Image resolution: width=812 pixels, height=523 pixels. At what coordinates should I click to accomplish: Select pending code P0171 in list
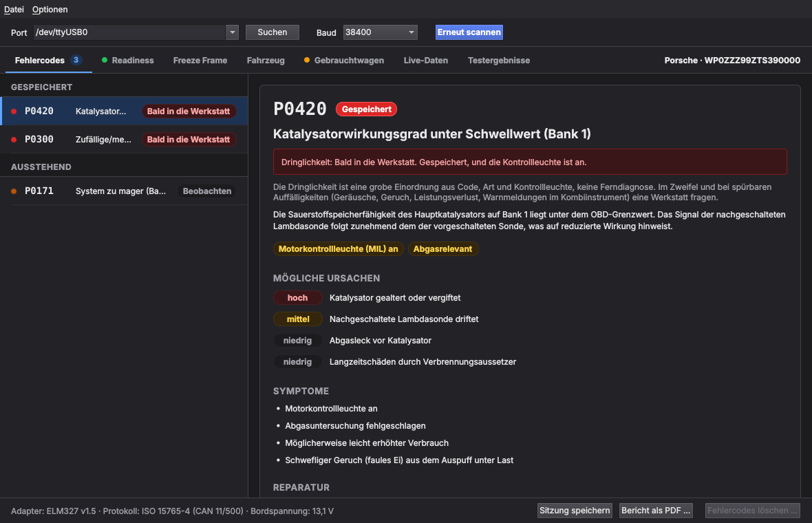125,191
